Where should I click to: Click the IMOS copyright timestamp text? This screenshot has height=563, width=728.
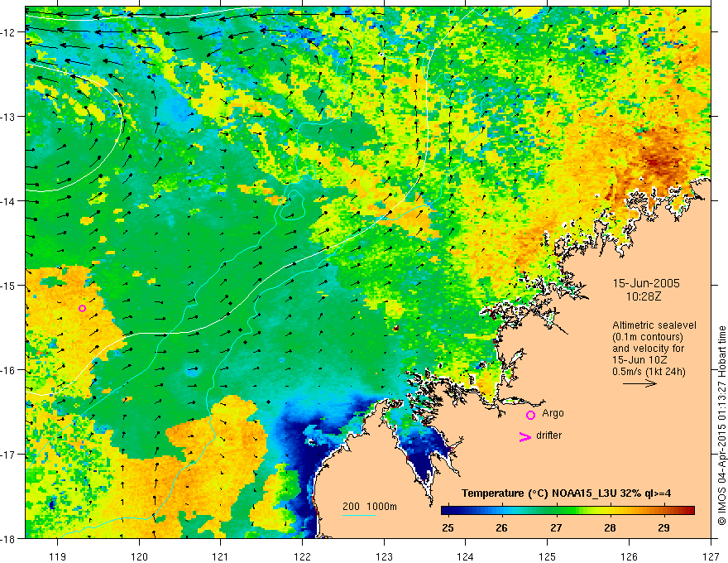point(722,426)
